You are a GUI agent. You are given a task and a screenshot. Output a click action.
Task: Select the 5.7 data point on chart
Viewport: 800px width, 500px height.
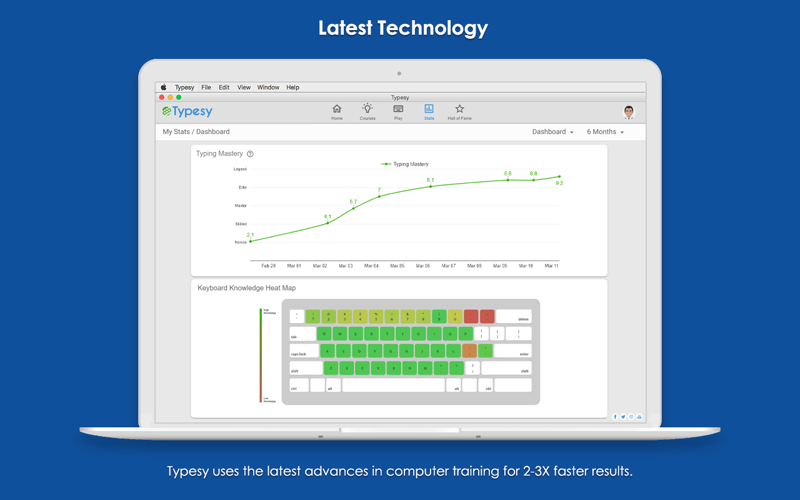pyautogui.click(x=354, y=208)
